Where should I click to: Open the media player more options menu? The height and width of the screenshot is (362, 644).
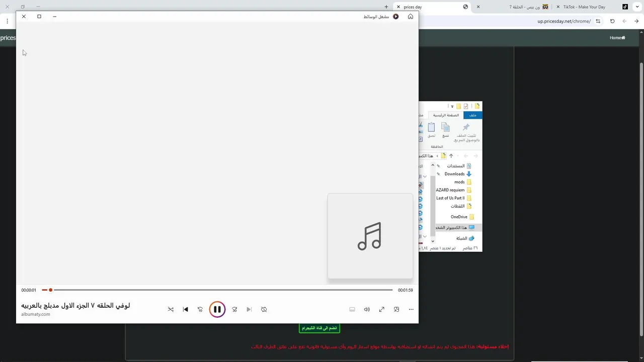(x=411, y=309)
